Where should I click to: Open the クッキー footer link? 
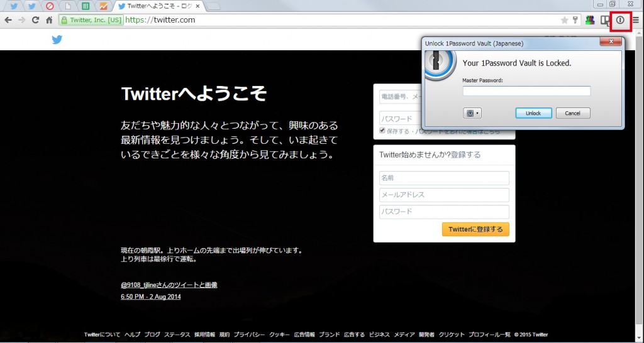pos(279,335)
